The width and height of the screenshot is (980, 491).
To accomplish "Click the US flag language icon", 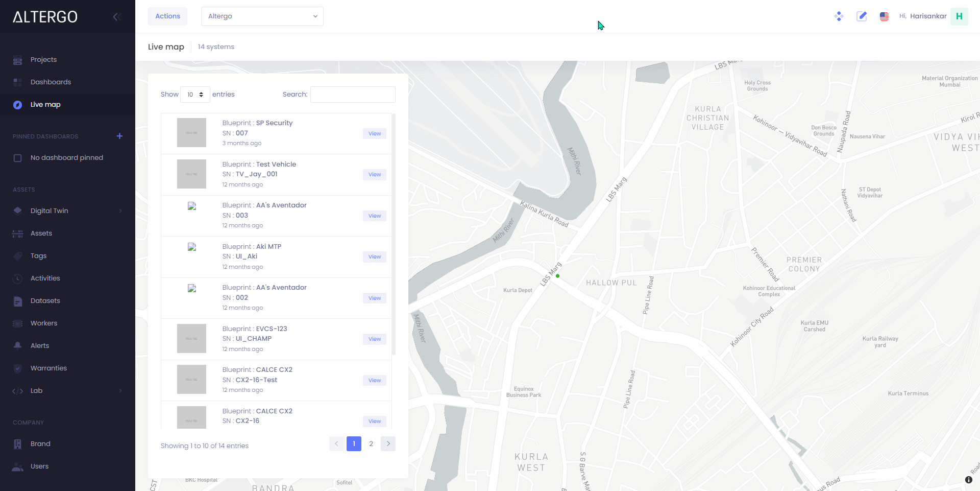I will (884, 16).
